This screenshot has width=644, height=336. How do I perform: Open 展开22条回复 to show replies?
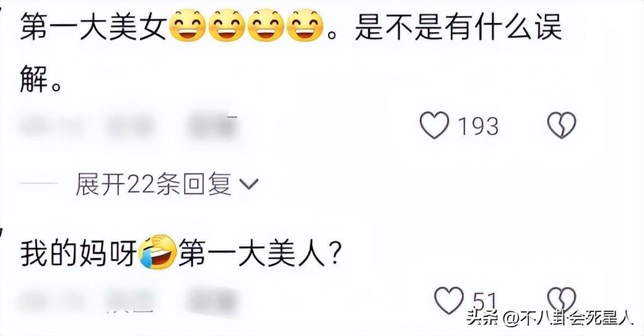(x=167, y=184)
